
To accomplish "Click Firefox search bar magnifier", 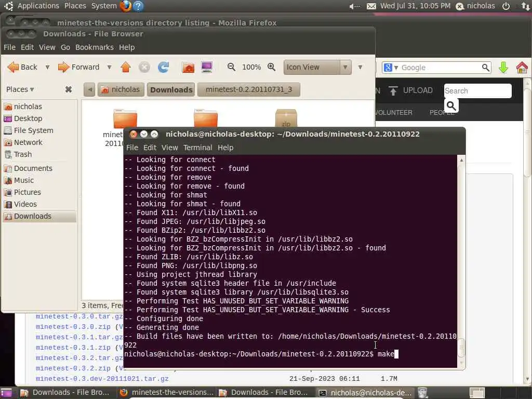I will pyautogui.click(x=486, y=68).
